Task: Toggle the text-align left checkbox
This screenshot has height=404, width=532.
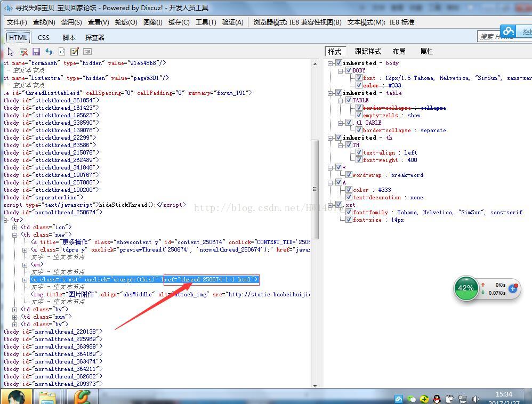Action: 359,152
